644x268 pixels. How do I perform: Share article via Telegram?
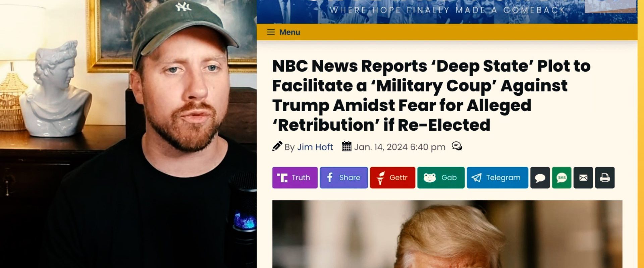(x=497, y=178)
